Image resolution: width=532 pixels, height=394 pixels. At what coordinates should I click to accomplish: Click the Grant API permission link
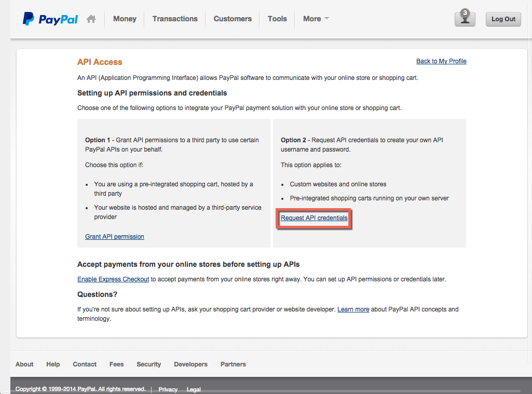115,237
